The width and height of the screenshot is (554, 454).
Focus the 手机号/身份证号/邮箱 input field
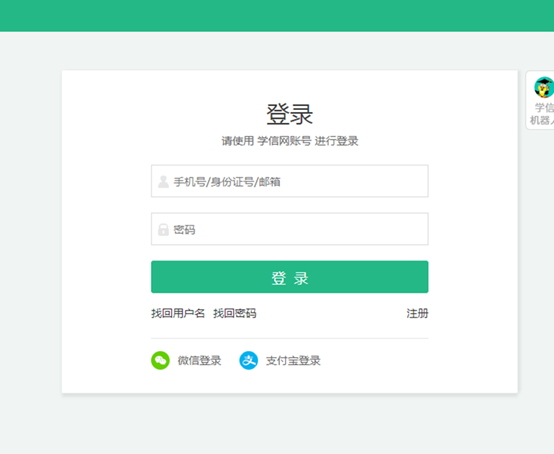coord(290,181)
